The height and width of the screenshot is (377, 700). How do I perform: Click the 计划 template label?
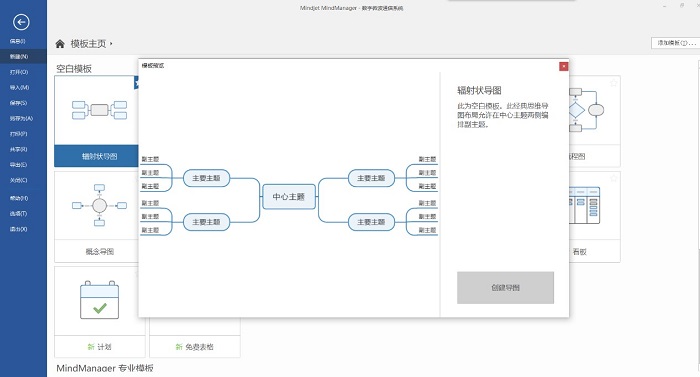point(100,347)
